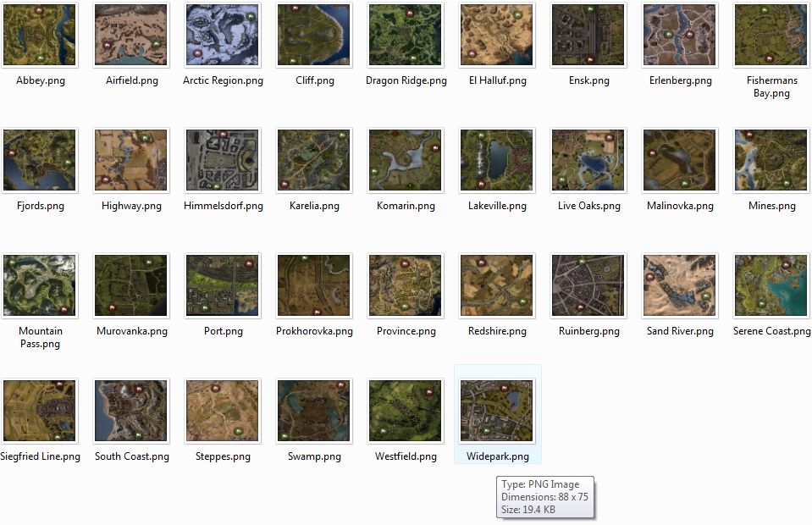Pick the South Coast.png thumbnail
The height and width of the screenshot is (525, 812).
coord(131,411)
